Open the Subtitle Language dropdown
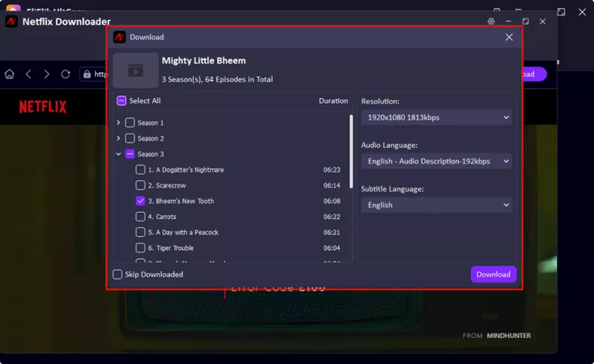The height and width of the screenshot is (364, 594). (x=436, y=205)
